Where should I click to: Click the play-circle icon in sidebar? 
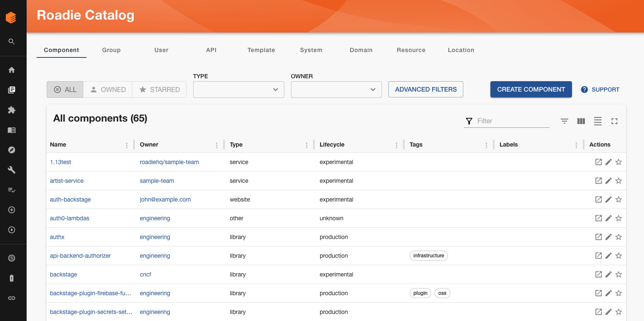tap(12, 230)
